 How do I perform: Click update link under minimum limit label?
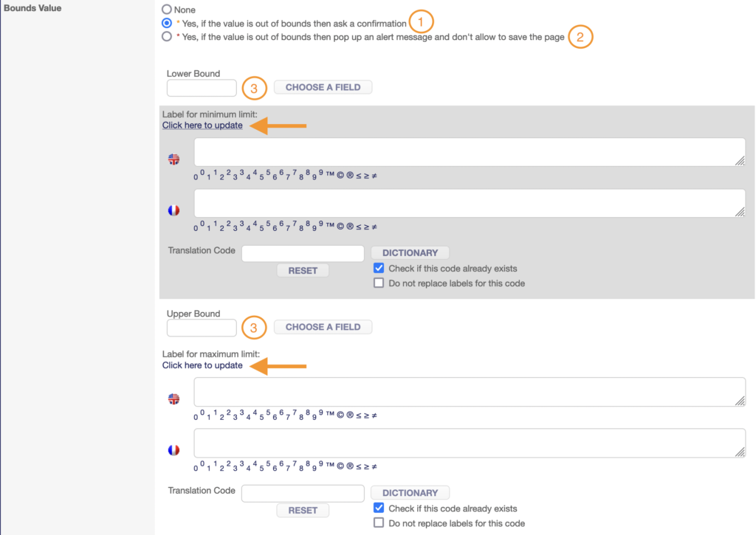202,125
